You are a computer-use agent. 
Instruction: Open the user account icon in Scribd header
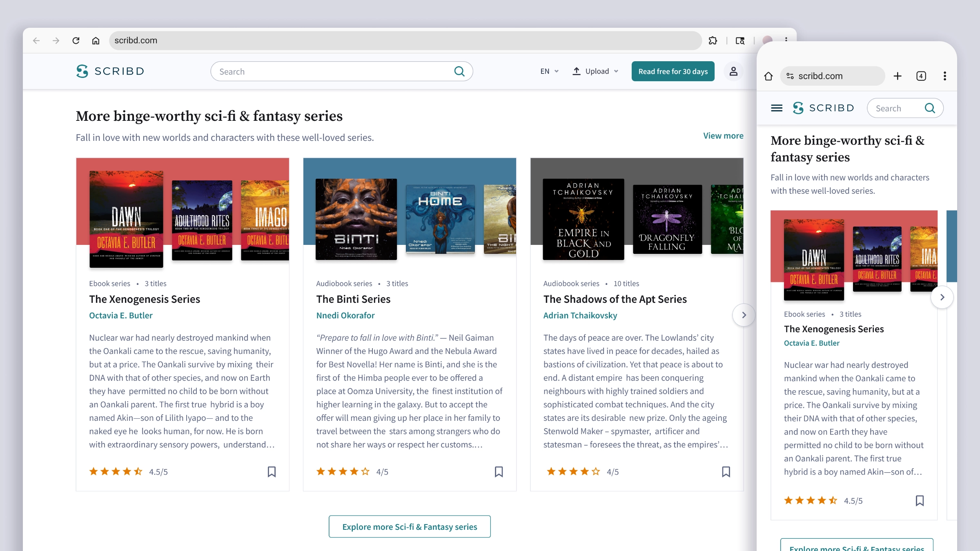733,71
